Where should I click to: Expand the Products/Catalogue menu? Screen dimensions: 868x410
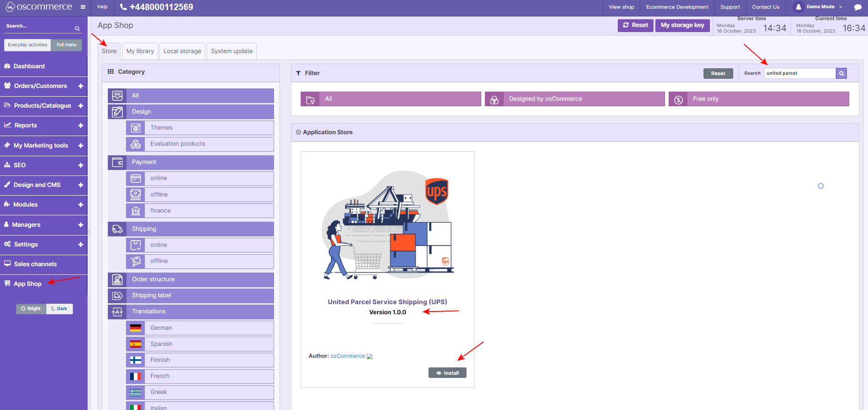click(x=81, y=106)
